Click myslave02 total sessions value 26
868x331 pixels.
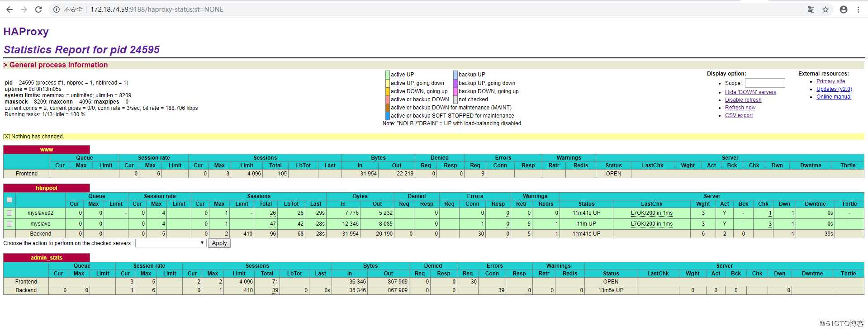pos(273,213)
